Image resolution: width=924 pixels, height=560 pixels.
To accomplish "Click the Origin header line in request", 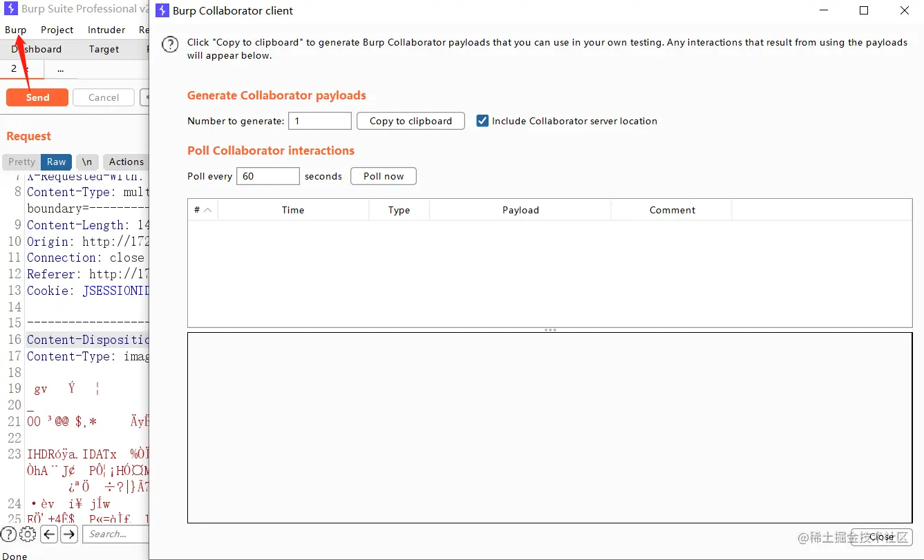I will pyautogui.click(x=88, y=242).
